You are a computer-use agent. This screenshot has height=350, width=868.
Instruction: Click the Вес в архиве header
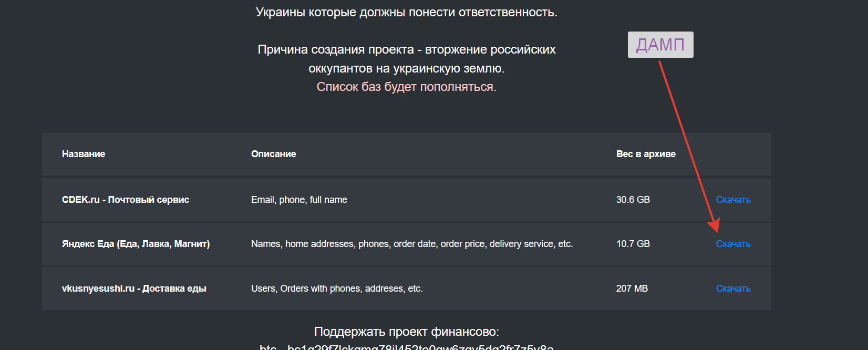click(x=646, y=154)
